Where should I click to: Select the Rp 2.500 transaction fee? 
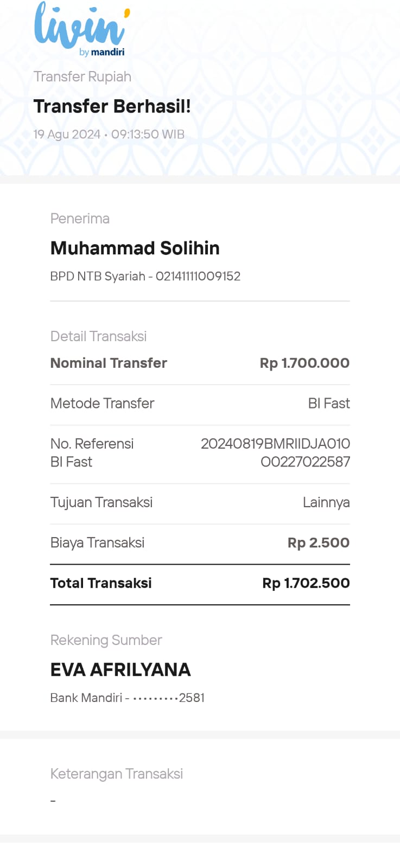[318, 542]
